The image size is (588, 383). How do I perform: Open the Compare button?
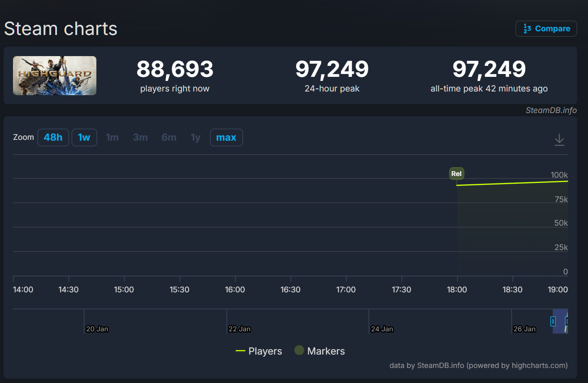coord(546,28)
